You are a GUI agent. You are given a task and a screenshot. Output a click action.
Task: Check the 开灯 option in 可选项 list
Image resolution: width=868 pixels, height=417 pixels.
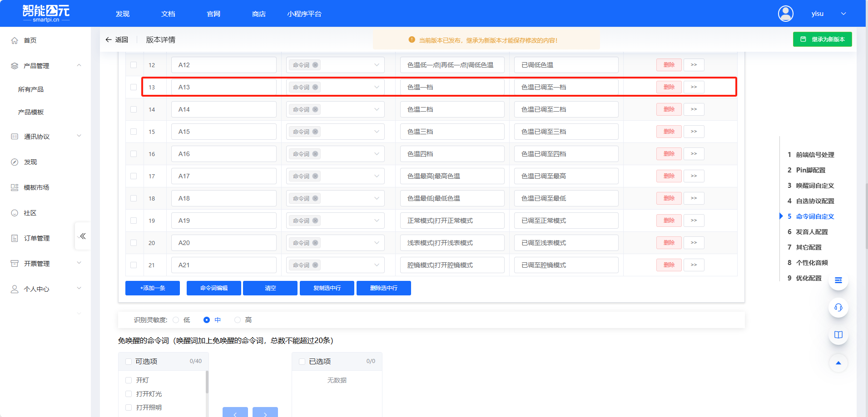(129, 380)
